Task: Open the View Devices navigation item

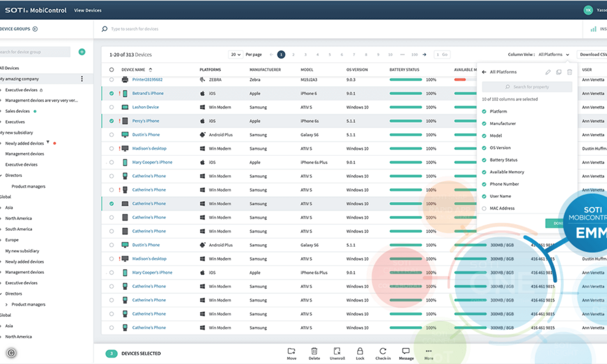Action: [88, 10]
